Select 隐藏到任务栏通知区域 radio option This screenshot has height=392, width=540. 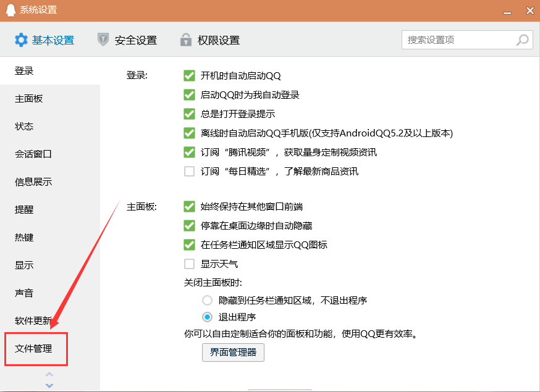(x=207, y=301)
